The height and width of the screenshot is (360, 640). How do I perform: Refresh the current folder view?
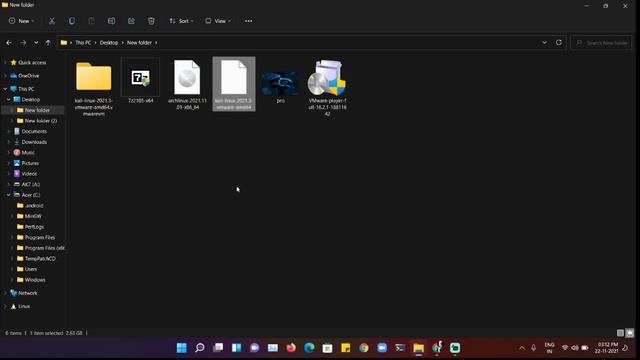pos(558,42)
